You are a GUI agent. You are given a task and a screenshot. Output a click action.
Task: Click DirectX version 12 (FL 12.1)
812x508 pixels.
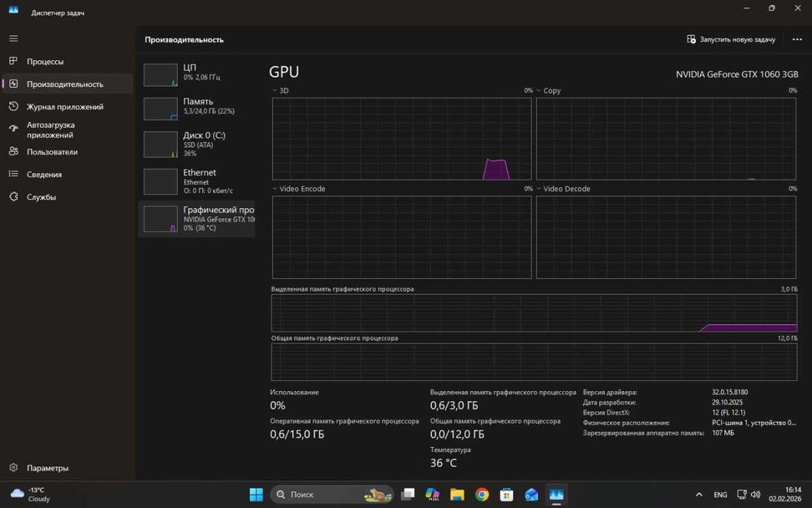(728, 413)
